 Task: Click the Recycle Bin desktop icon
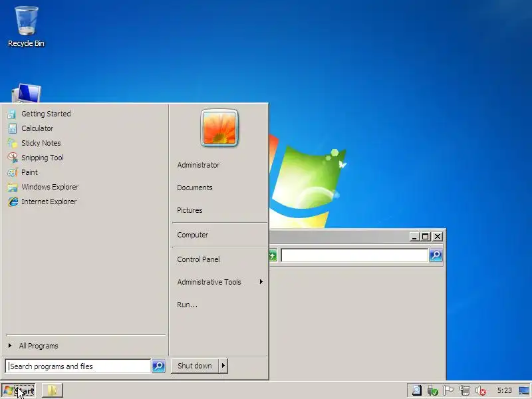coord(26,27)
